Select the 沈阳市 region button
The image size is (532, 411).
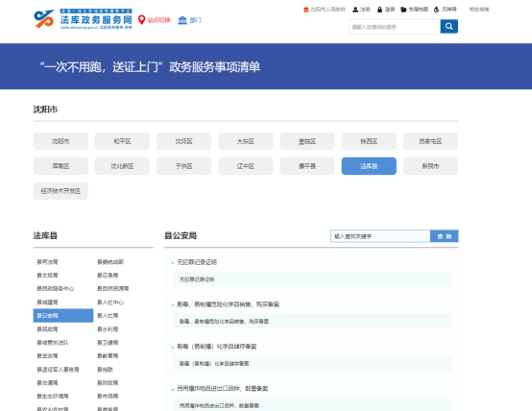click(x=60, y=141)
